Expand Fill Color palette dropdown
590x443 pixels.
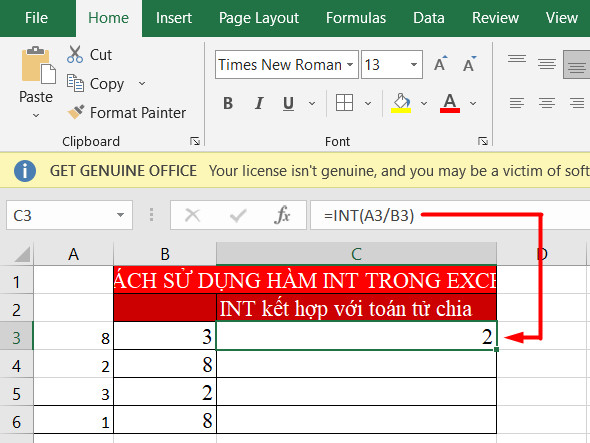coord(424,103)
